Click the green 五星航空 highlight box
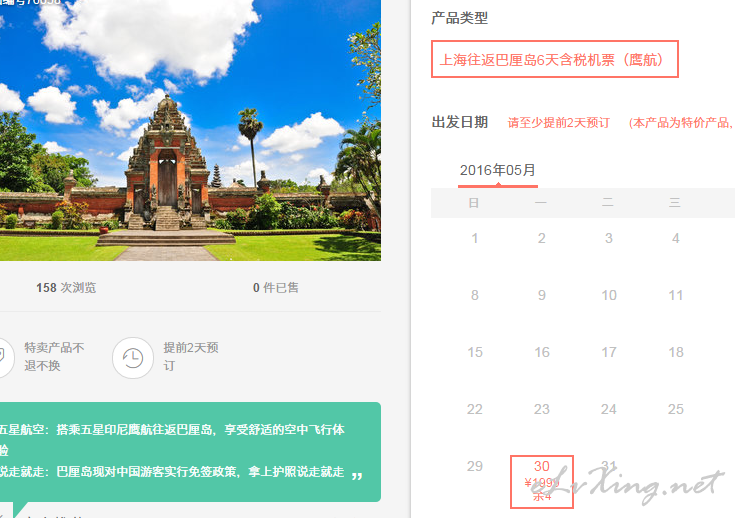 (x=190, y=452)
